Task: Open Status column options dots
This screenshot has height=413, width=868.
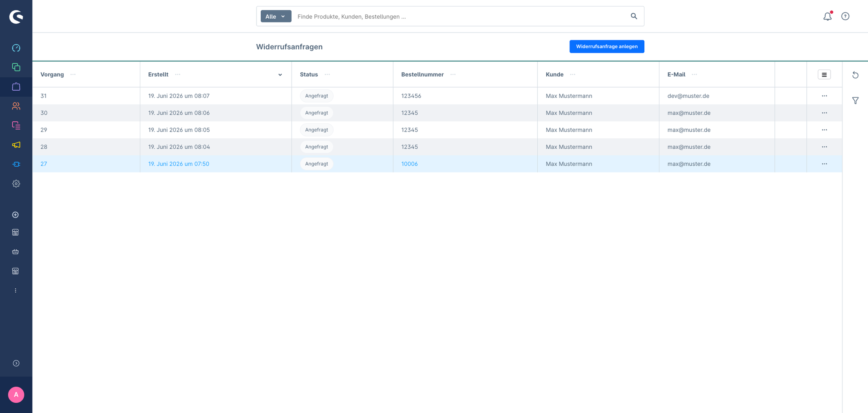Action: click(x=327, y=75)
